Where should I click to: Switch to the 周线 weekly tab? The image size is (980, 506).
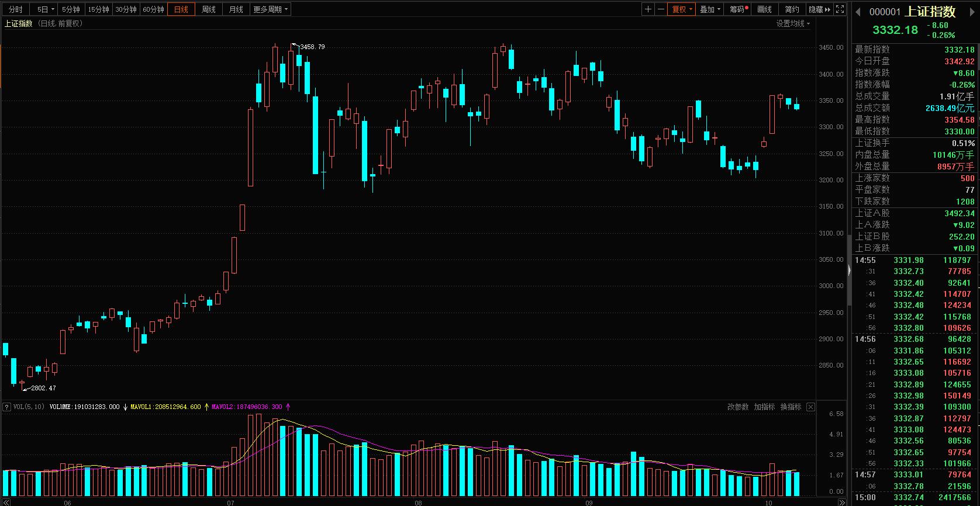(x=209, y=9)
